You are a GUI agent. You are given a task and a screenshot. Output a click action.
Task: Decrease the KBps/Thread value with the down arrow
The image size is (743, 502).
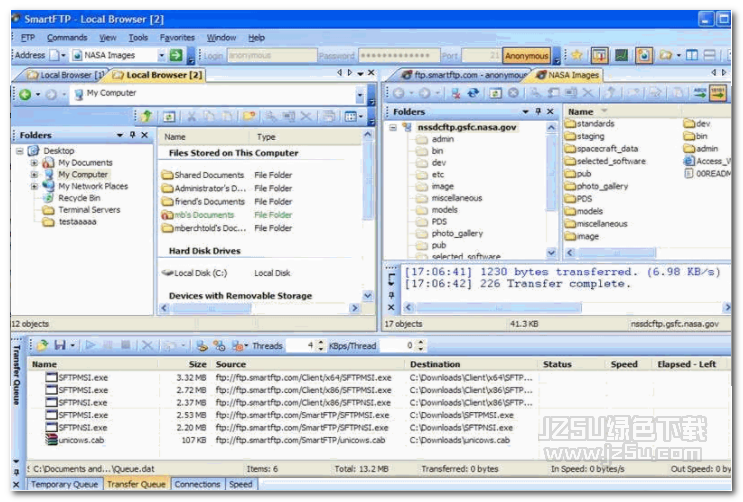420,349
